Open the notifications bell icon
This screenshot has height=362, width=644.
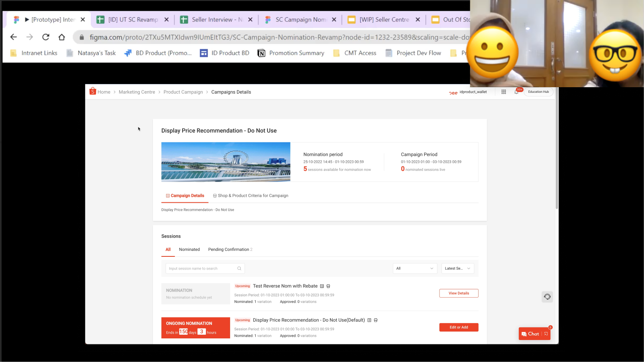pyautogui.click(x=516, y=92)
